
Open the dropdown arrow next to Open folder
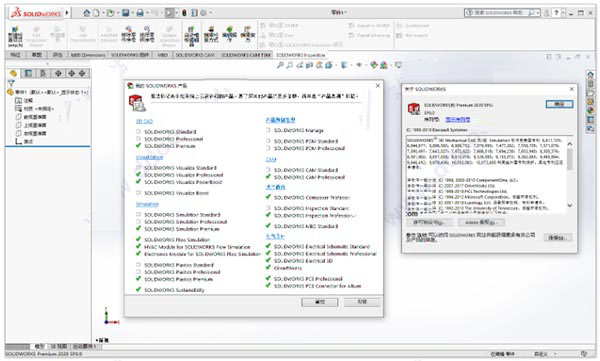(117, 13)
